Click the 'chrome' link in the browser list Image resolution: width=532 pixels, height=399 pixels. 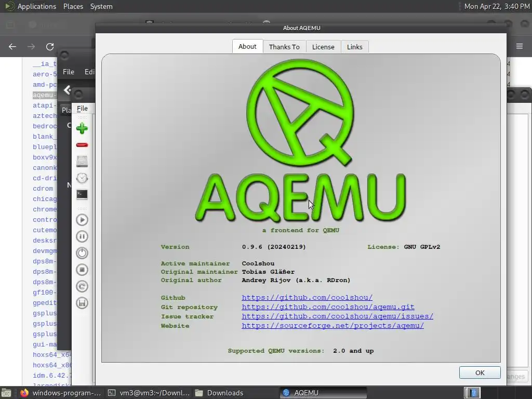tap(45, 209)
